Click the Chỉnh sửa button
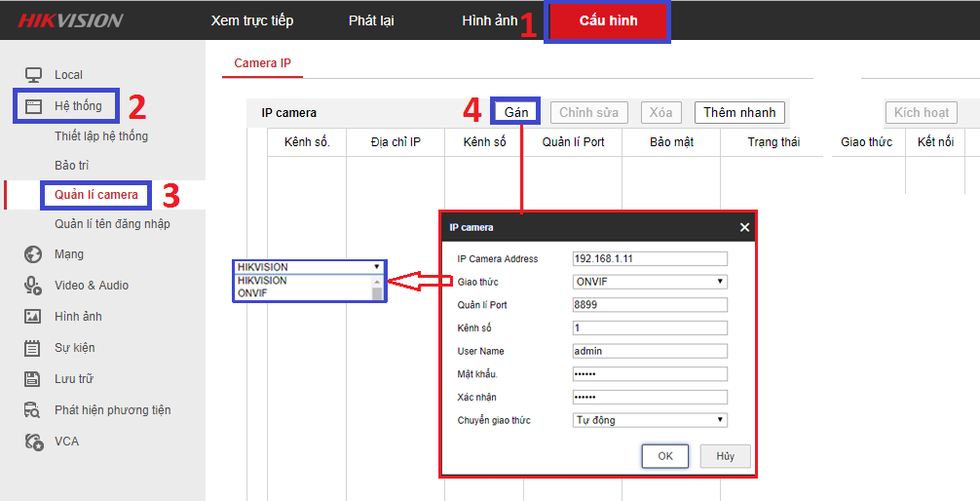 [588, 113]
